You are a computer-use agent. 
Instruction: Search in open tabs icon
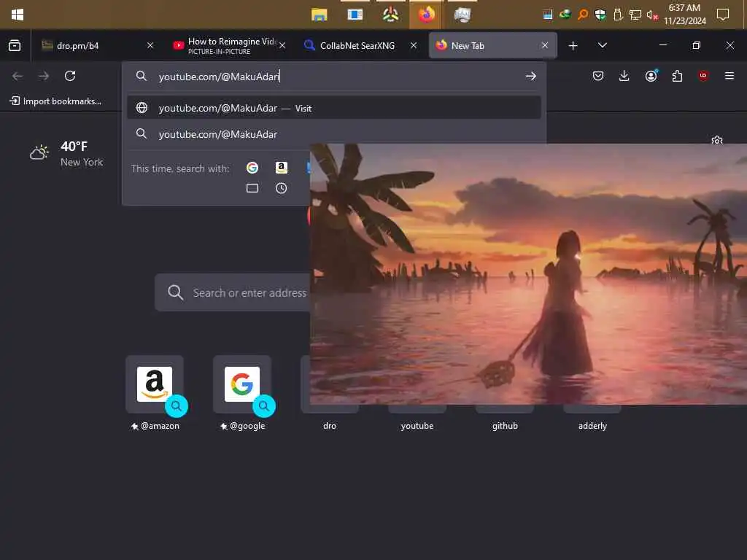tap(252, 189)
